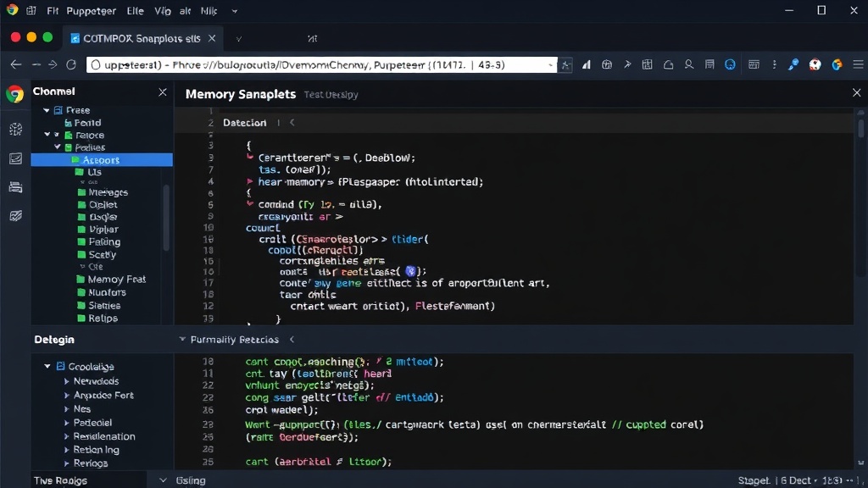868x488 pixels.
Task: Open the dropdown chevron left of Gsling
Action: [x=162, y=480]
